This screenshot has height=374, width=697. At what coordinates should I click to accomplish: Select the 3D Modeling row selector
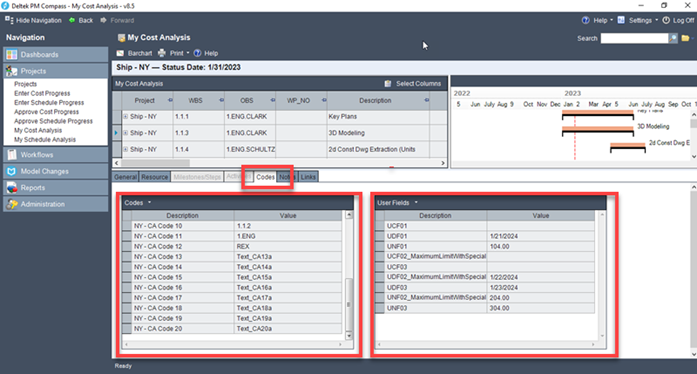(117, 133)
